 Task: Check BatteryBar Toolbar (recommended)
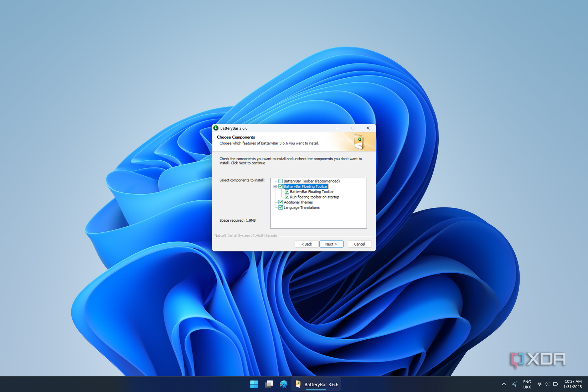click(x=280, y=181)
